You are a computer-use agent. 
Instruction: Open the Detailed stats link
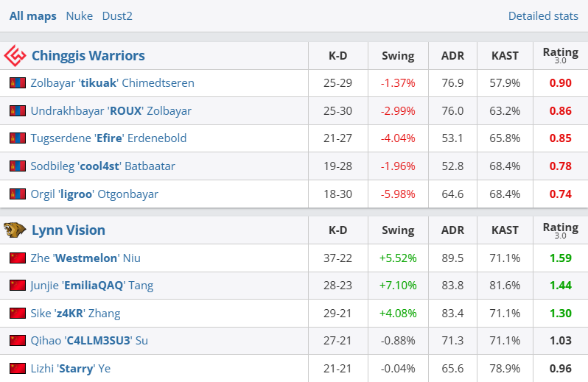coord(544,15)
